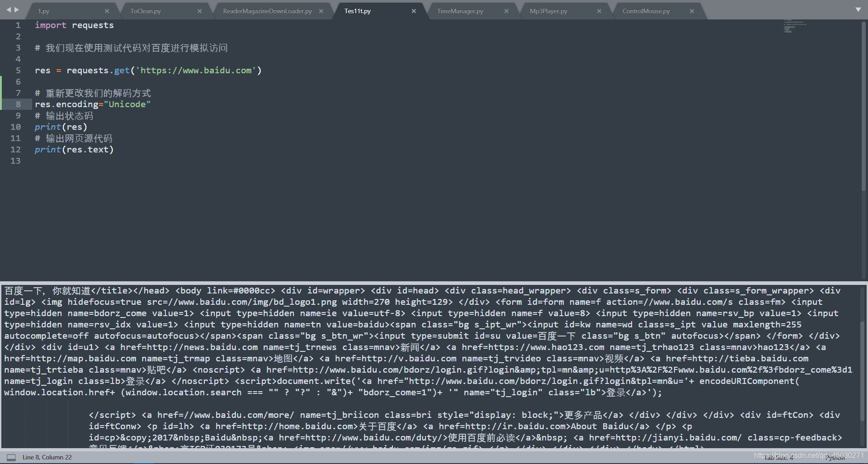Click the minimap code preview

tap(794, 26)
